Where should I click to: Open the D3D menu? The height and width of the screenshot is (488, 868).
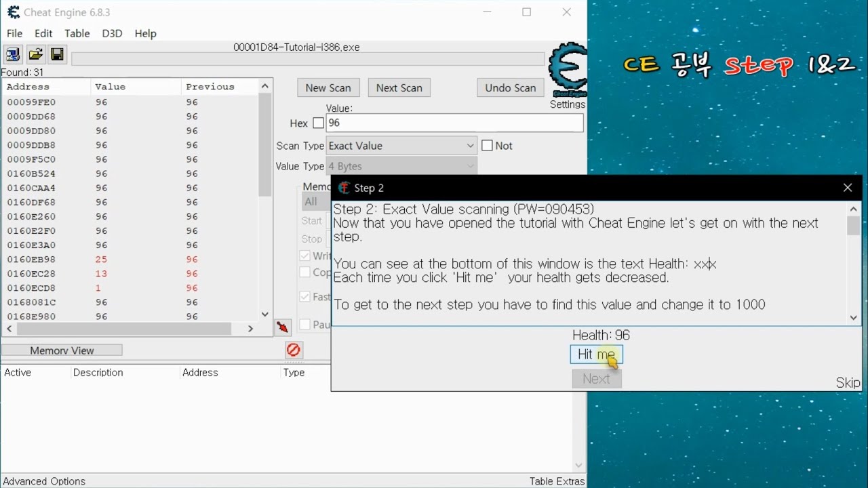pyautogui.click(x=112, y=33)
